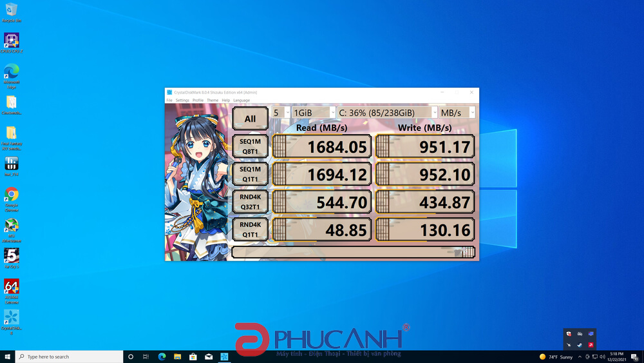Open the desktop shortcut above Google Chrome
644x363 pixels.
(12, 166)
